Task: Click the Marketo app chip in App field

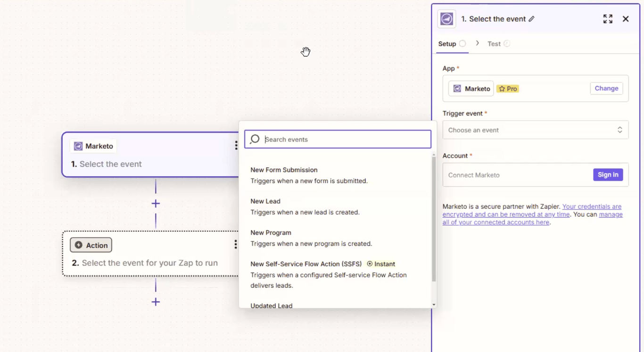Action: [x=471, y=89]
